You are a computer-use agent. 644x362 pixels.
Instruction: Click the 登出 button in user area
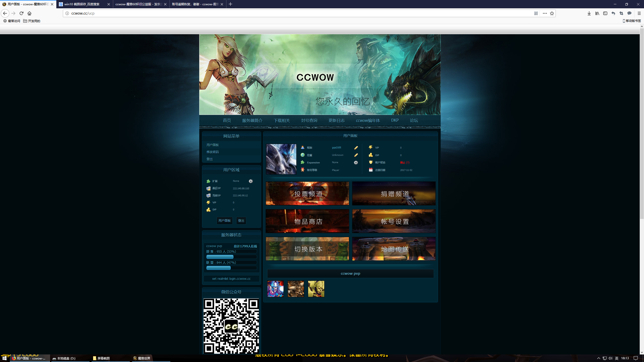tap(241, 221)
